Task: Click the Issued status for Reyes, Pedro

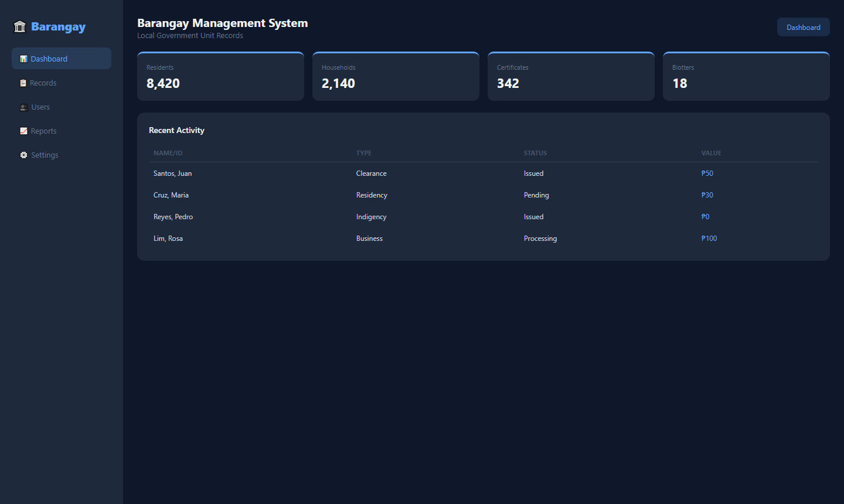Action: pos(533,217)
